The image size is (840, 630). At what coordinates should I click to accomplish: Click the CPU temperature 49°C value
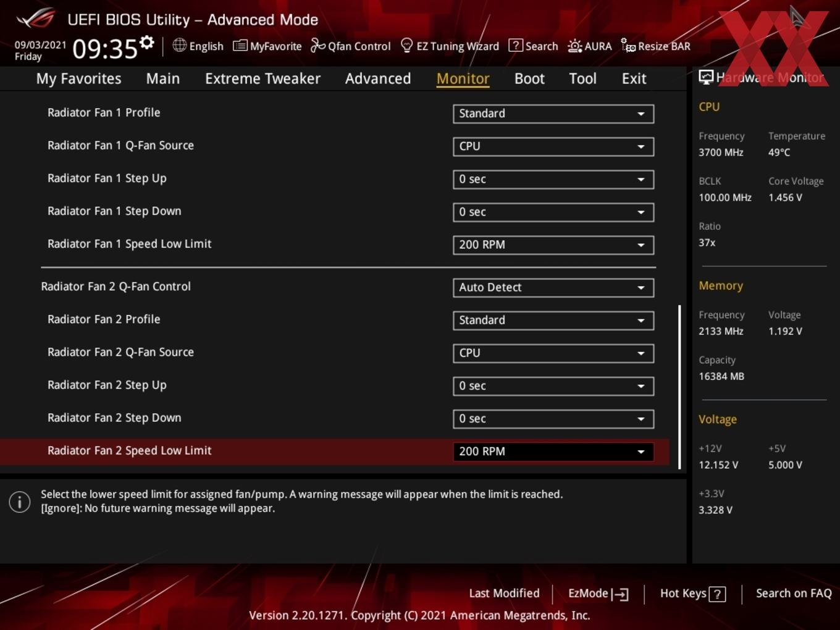[x=779, y=152]
